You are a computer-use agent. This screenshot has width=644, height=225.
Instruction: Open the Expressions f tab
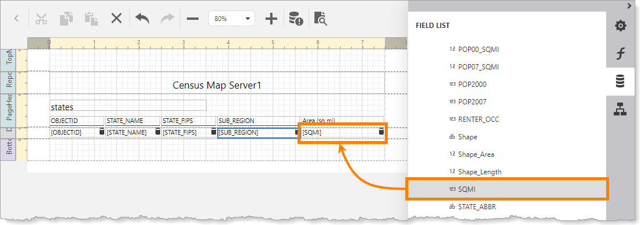(x=620, y=54)
